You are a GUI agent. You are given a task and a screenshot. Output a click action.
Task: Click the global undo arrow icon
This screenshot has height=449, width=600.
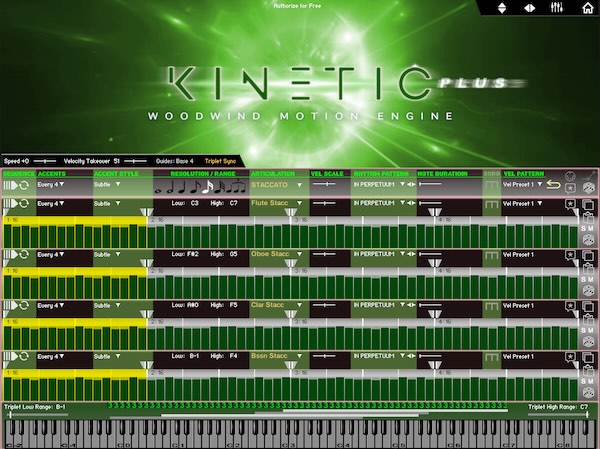(553, 185)
